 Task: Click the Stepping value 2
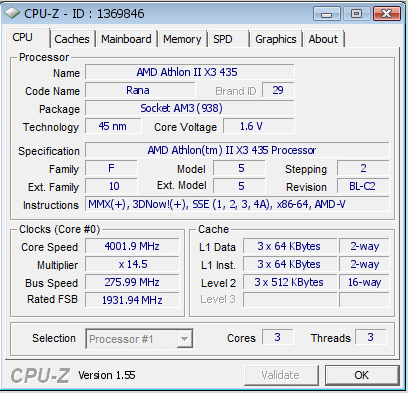point(363,168)
